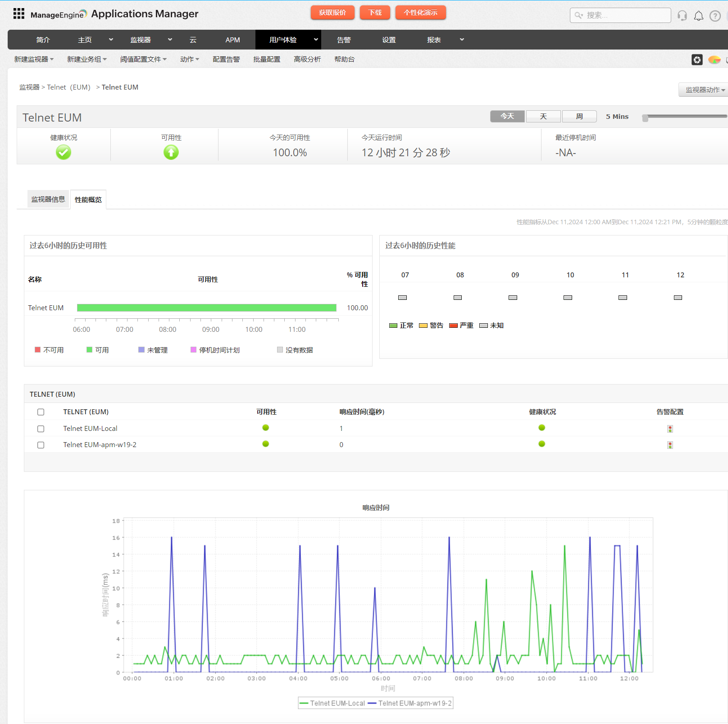Open the 动作 dropdown
This screenshot has width=728, height=724.
click(x=190, y=59)
